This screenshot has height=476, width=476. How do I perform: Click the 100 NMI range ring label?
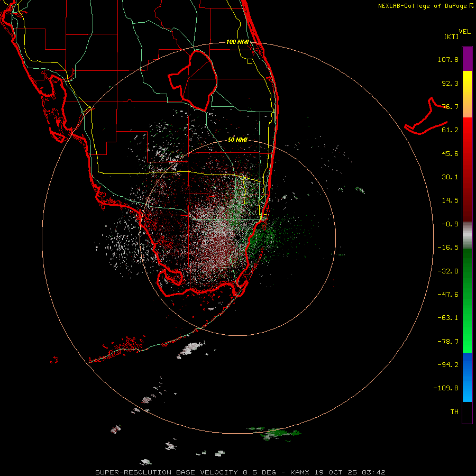tap(237, 42)
